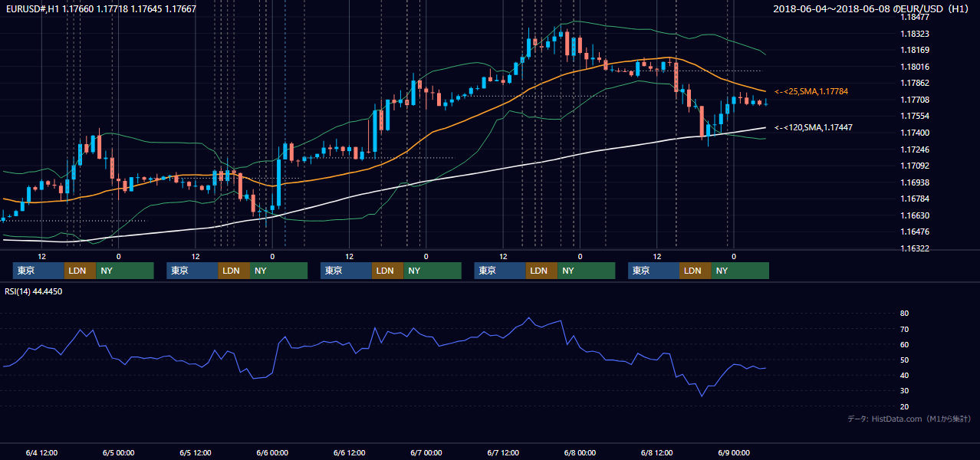Viewport: 980px width, 460px height.
Task: Click RSI scale level 40
Action: 905,375
